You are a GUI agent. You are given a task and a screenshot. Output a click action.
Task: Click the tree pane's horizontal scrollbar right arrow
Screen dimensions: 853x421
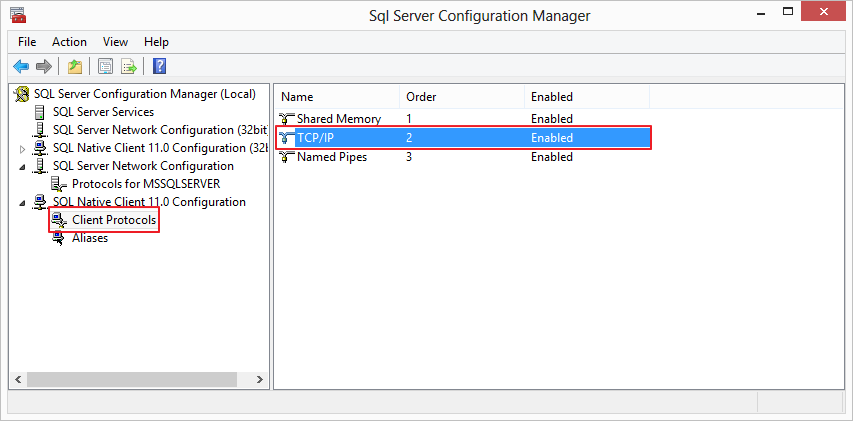(261, 380)
